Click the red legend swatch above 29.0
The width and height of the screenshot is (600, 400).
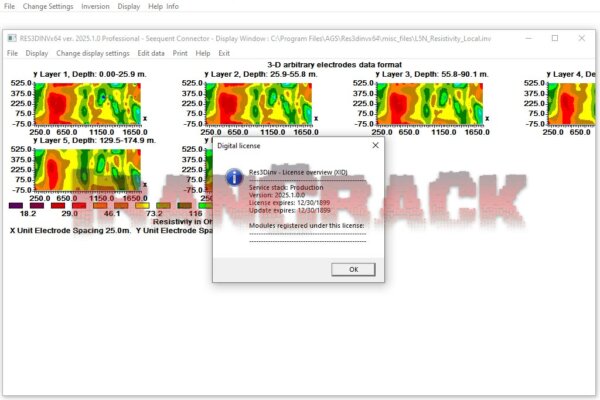pos(79,206)
